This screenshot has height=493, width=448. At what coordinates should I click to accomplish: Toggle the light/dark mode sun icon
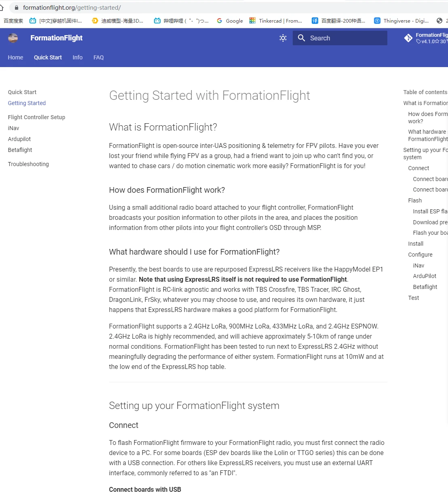point(283,38)
